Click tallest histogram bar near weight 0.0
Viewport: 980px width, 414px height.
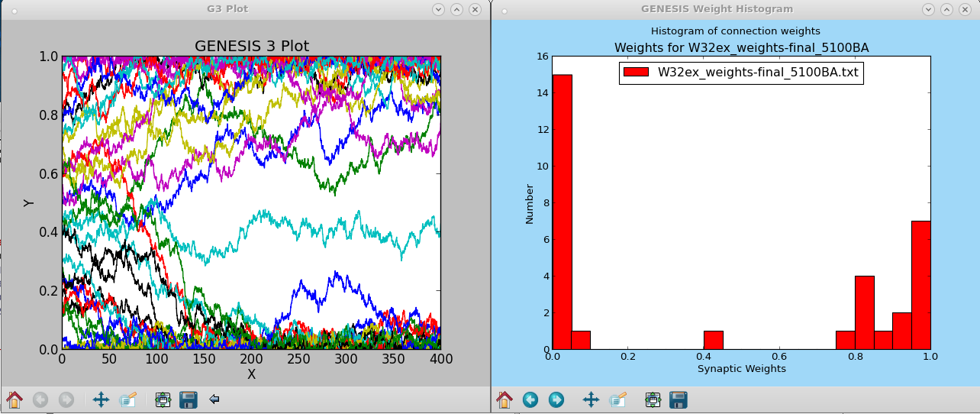(x=562, y=212)
